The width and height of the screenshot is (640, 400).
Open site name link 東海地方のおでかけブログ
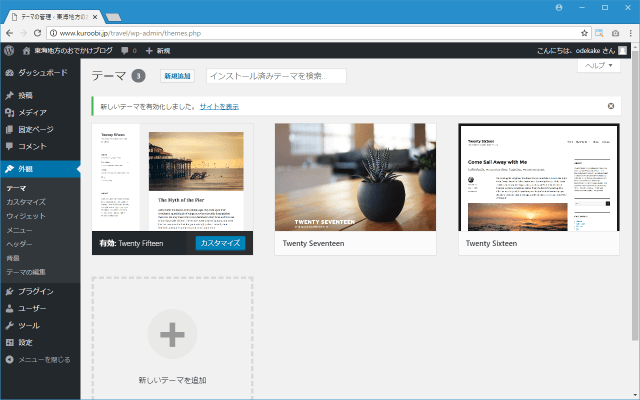point(73,51)
